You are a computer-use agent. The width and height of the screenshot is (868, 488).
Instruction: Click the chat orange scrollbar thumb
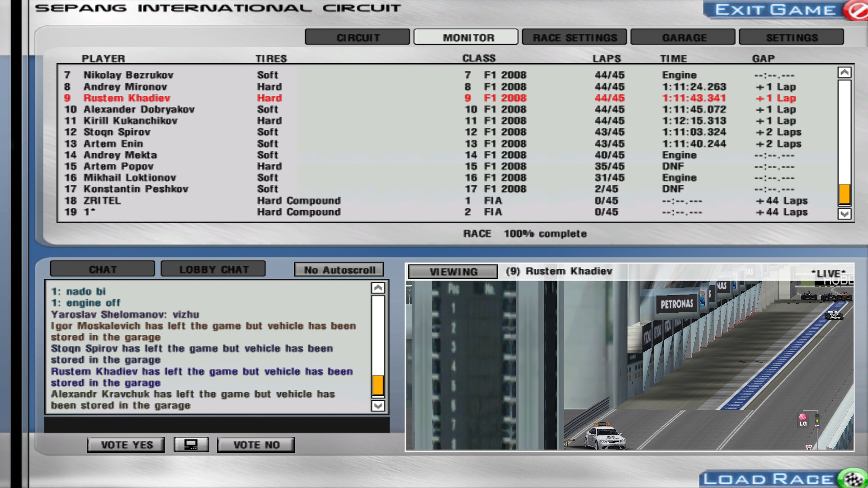[x=378, y=385]
